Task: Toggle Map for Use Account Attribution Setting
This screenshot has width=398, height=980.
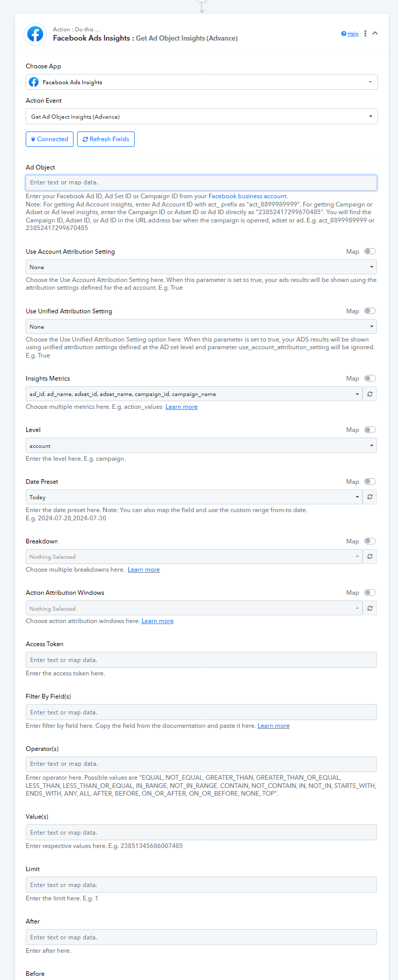Action: (370, 251)
